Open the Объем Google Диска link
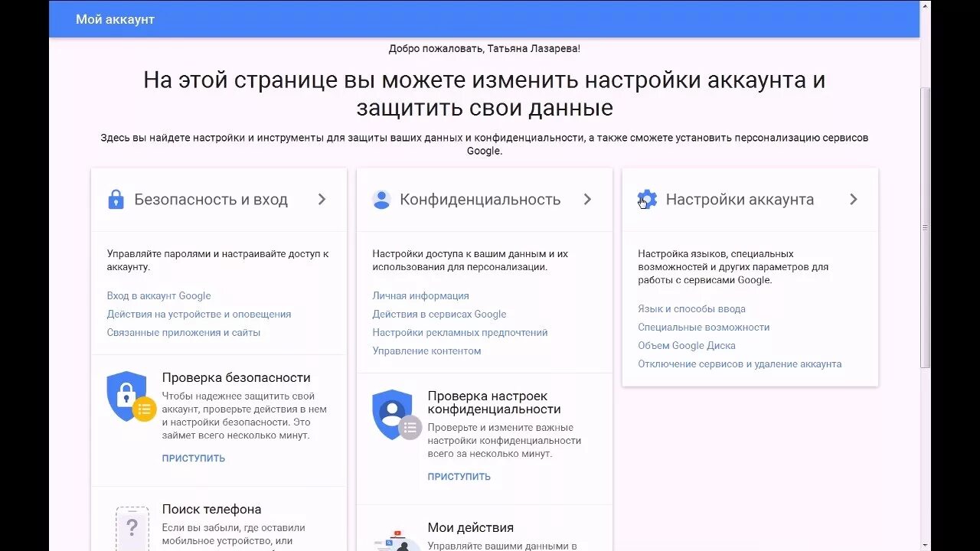Image resolution: width=980 pixels, height=551 pixels. click(687, 346)
